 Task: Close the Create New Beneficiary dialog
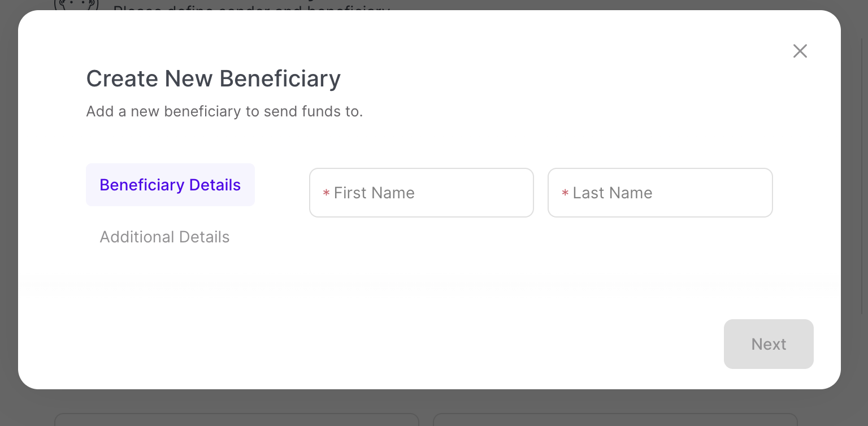click(800, 51)
